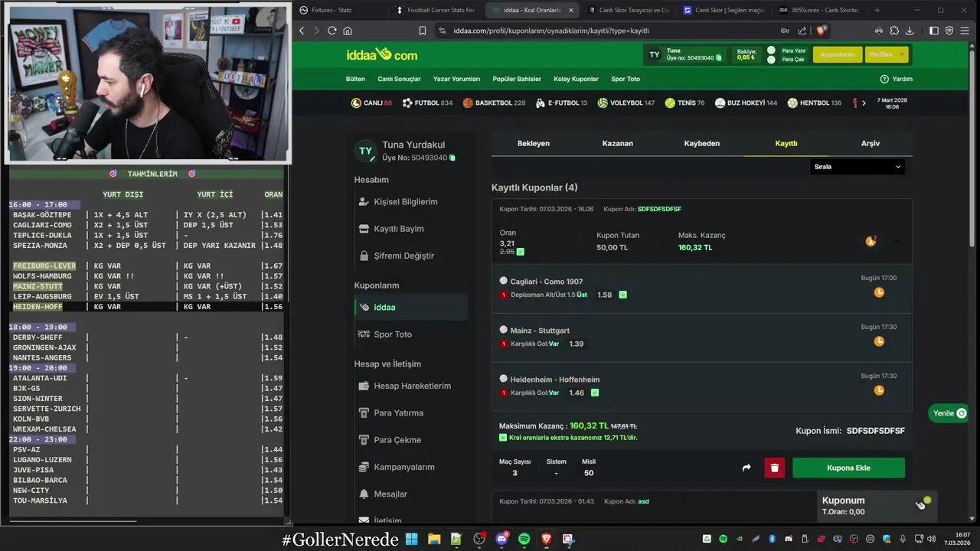Click the pending clock icon for Mainz - Stuttgart

point(879,341)
